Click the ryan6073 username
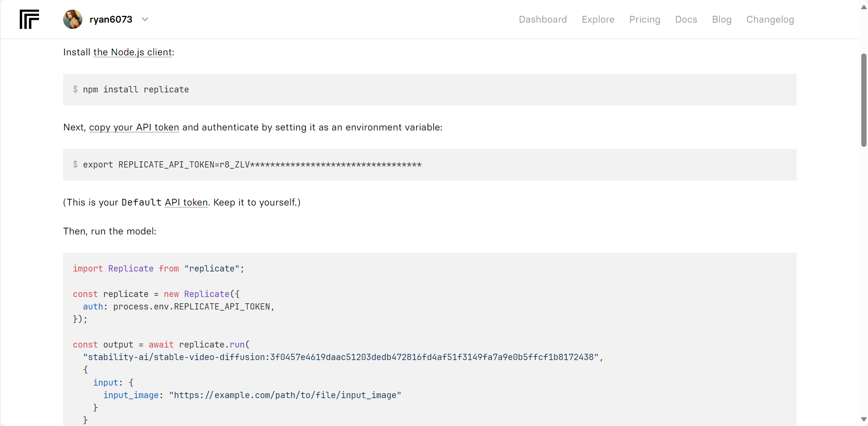868x426 pixels. [111, 19]
